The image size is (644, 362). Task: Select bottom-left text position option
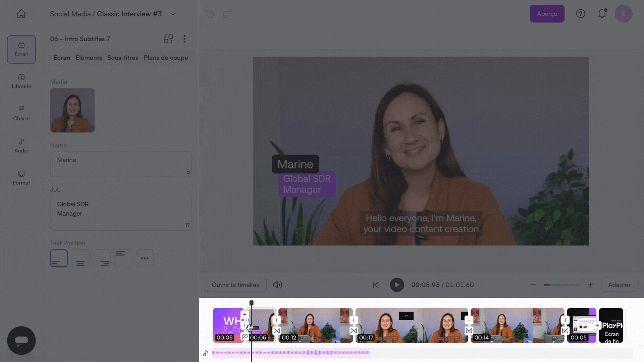click(59, 258)
